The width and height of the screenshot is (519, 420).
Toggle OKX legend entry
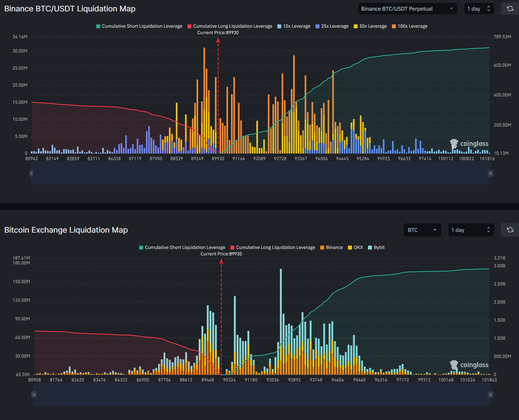point(355,247)
